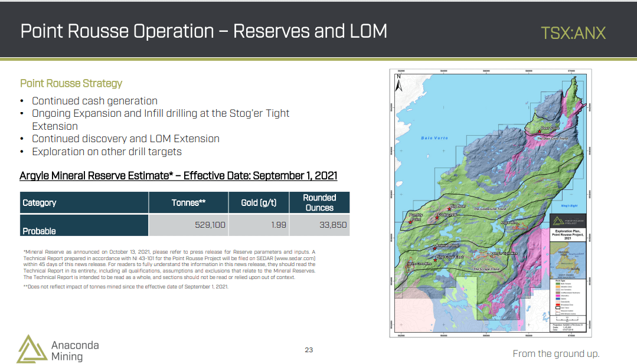Click the map legend Rock Type list
The height and width of the screenshot is (364, 637).
tap(568, 297)
